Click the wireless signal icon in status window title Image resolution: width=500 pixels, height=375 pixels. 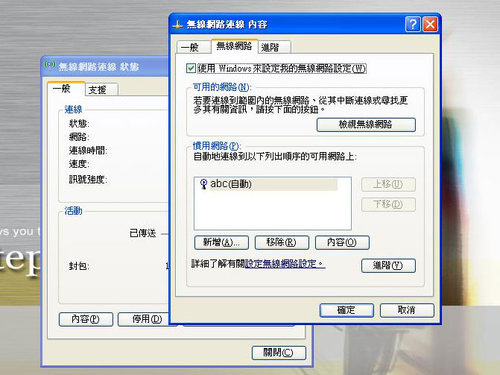click(x=50, y=65)
